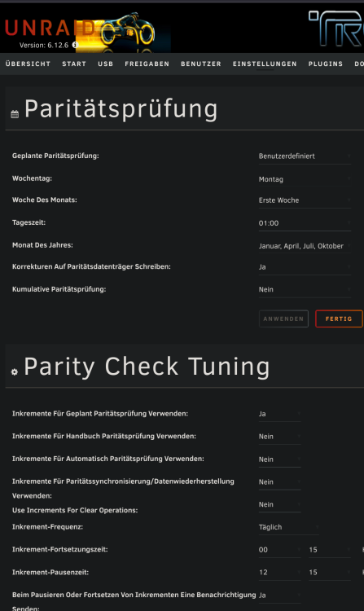364x611 pixels.
Task: Open the Inkrement-Fortsetzungszeit minute dropdown
Action: [x=330, y=550]
